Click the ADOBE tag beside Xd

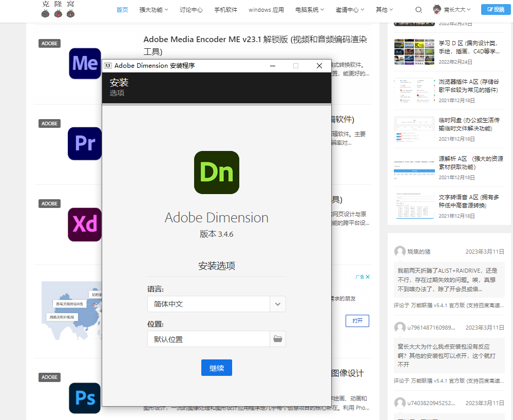tap(49, 203)
